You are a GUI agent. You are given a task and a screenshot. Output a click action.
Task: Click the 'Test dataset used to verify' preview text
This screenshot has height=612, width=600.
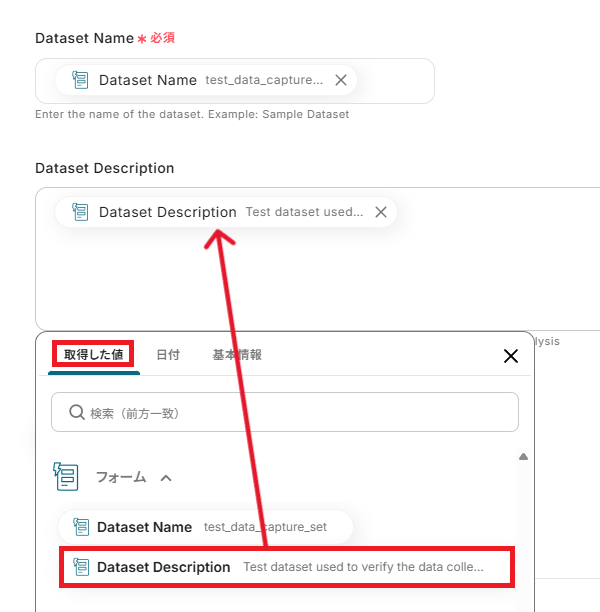pos(363,567)
